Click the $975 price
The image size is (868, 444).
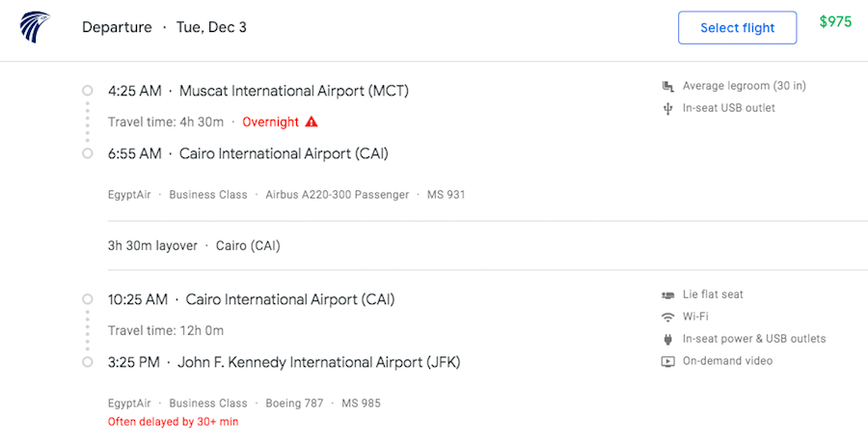[835, 21]
